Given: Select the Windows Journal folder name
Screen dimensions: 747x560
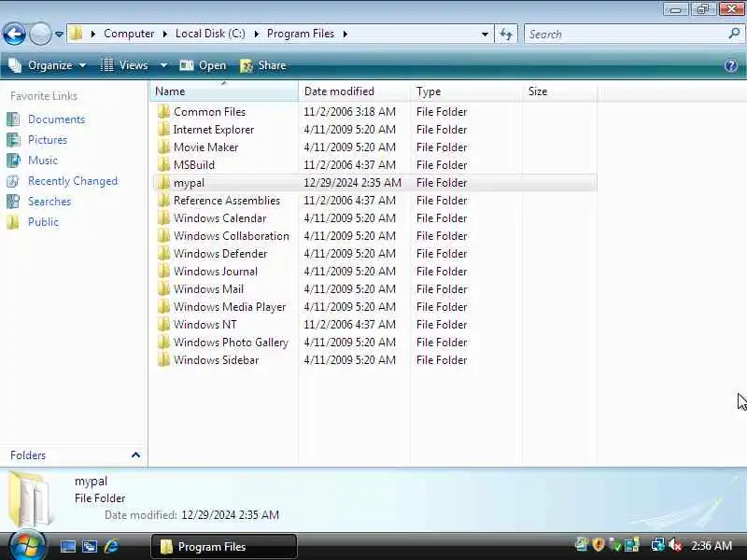Looking at the screenshot, I should click(216, 272).
